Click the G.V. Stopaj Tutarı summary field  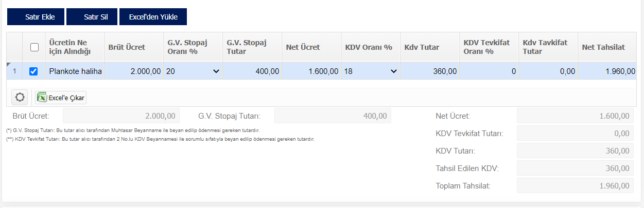tap(333, 116)
